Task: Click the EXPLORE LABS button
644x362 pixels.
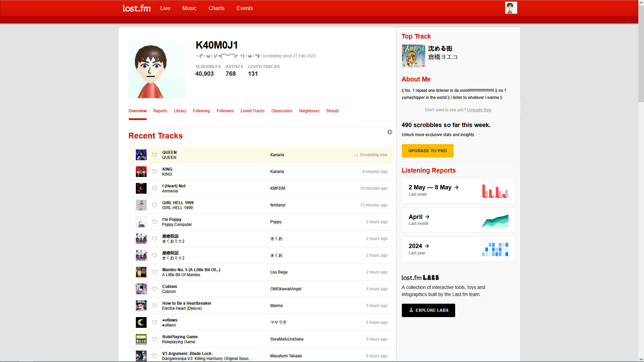Action: coord(428,310)
